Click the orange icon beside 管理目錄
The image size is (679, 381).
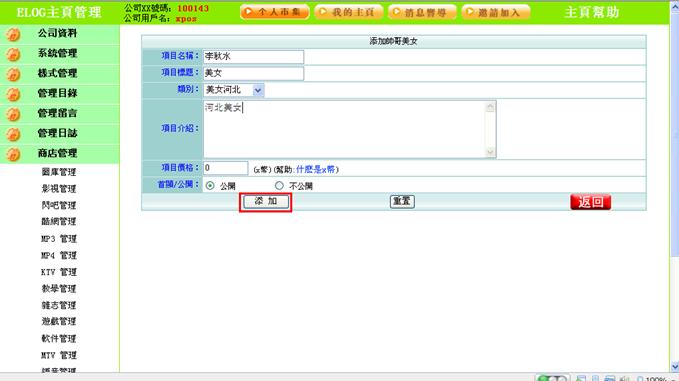coord(13,94)
